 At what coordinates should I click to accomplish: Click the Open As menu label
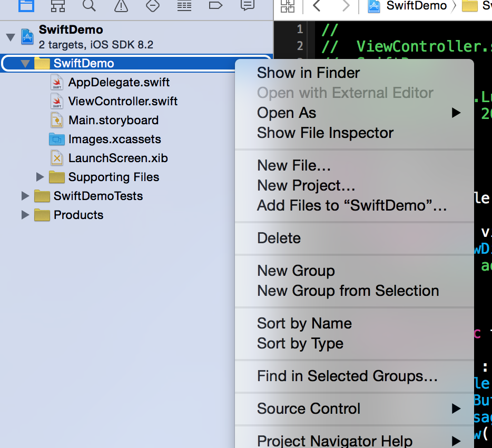pyautogui.click(x=287, y=113)
